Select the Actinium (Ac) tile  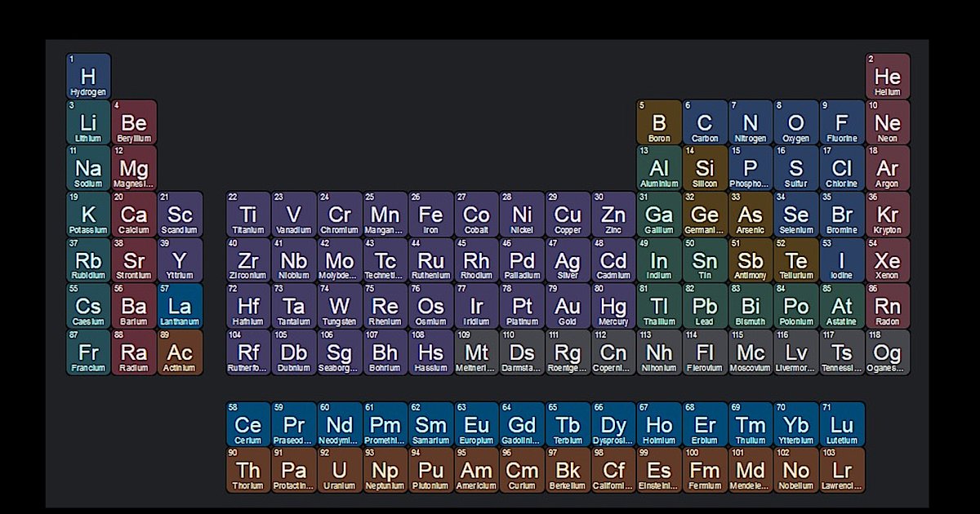pos(180,352)
